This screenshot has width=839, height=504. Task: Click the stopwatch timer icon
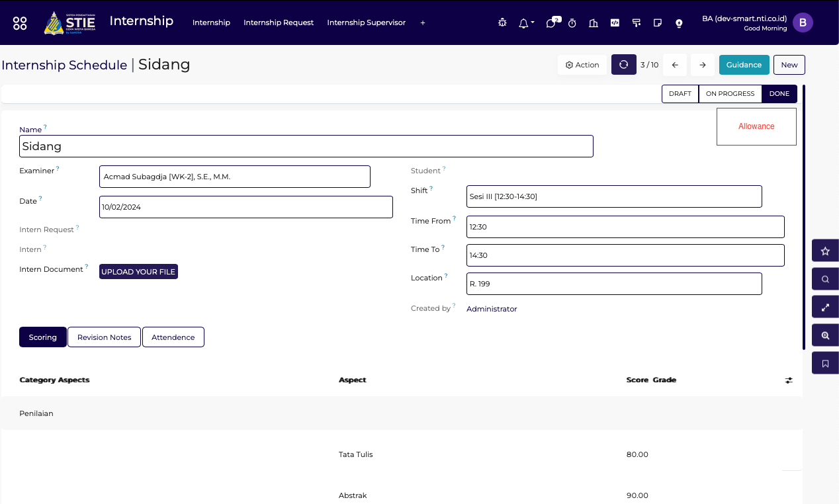[x=572, y=23]
